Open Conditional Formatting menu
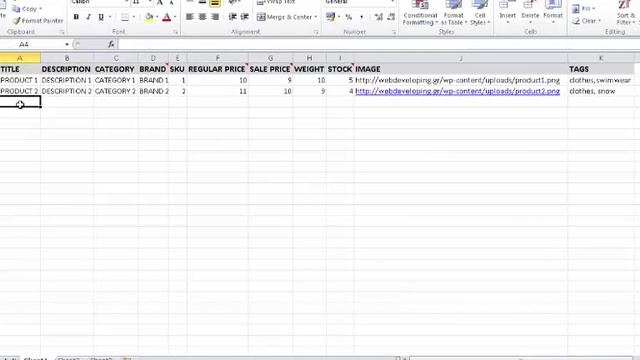 tap(420, 13)
